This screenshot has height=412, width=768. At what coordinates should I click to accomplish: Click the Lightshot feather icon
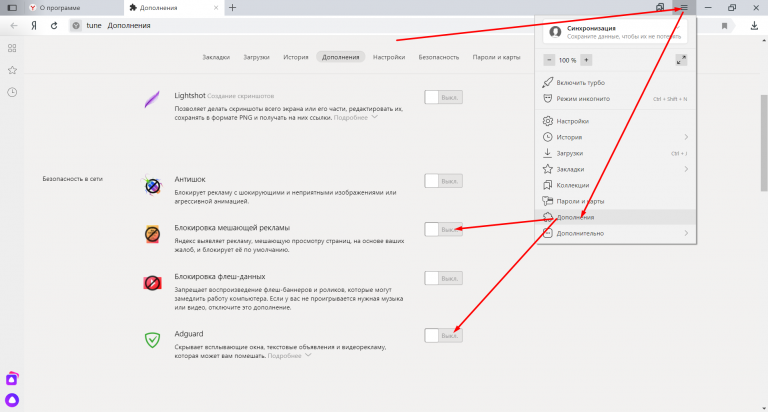tap(152, 99)
